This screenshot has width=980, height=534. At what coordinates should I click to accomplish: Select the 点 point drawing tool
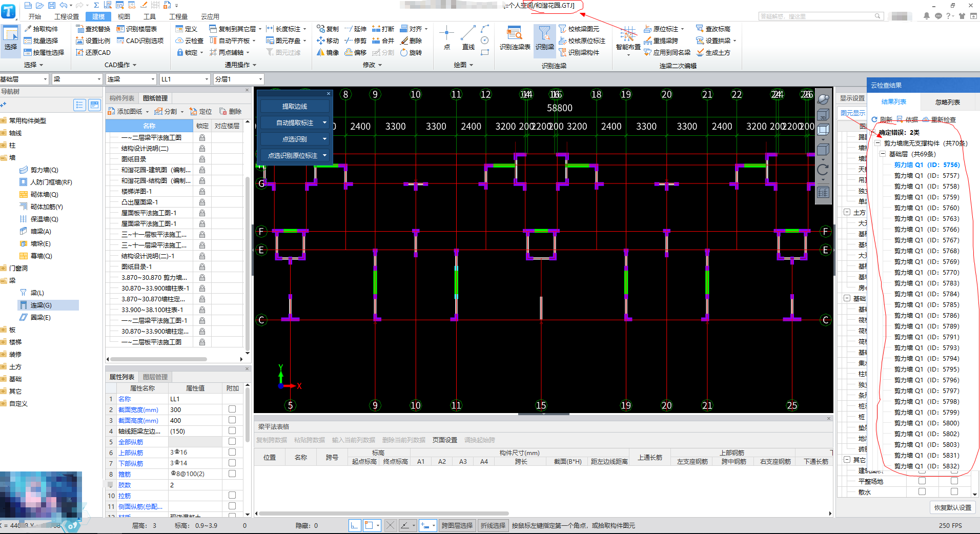pos(446,38)
